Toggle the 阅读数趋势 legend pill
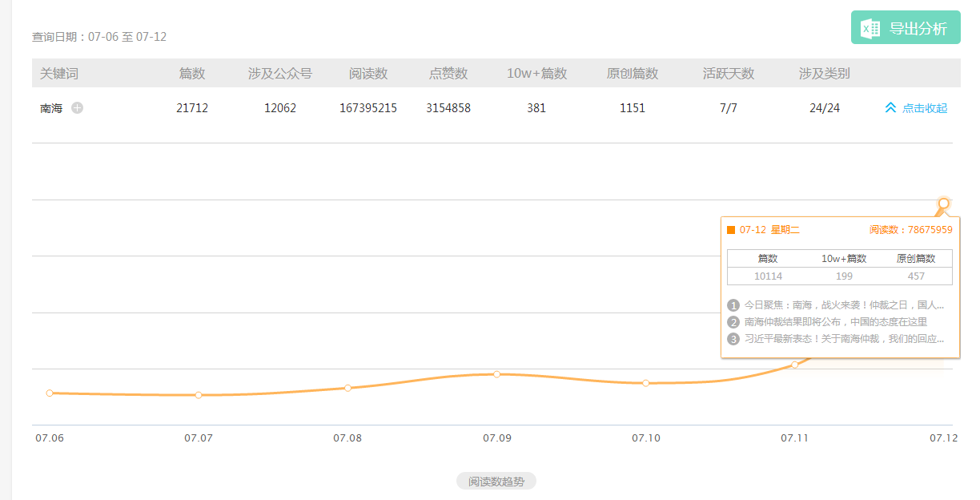The width and height of the screenshot is (980, 500). click(x=496, y=481)
